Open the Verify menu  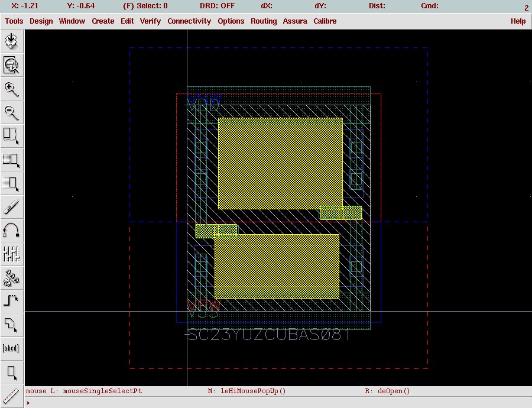150,21
